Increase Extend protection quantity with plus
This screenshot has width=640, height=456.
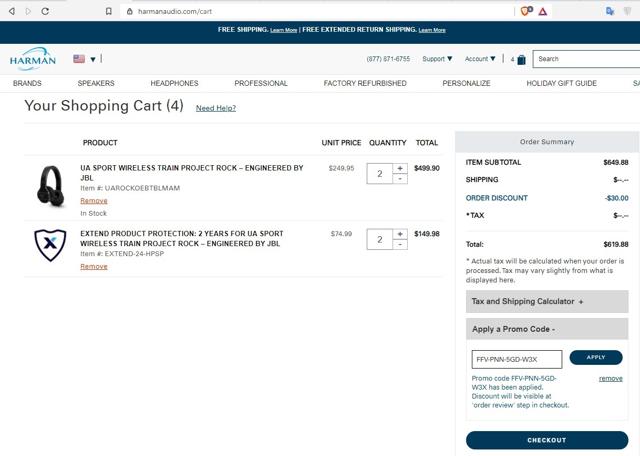pos(400,234)
